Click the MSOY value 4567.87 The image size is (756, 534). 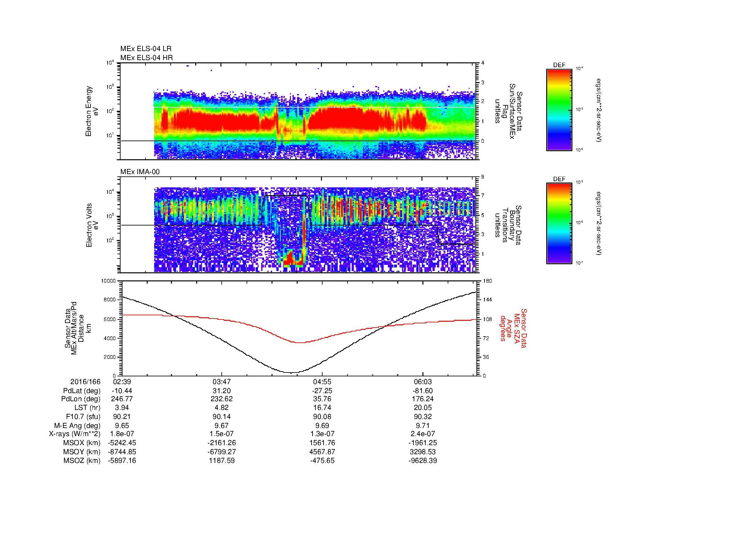[x=322, y=452]
